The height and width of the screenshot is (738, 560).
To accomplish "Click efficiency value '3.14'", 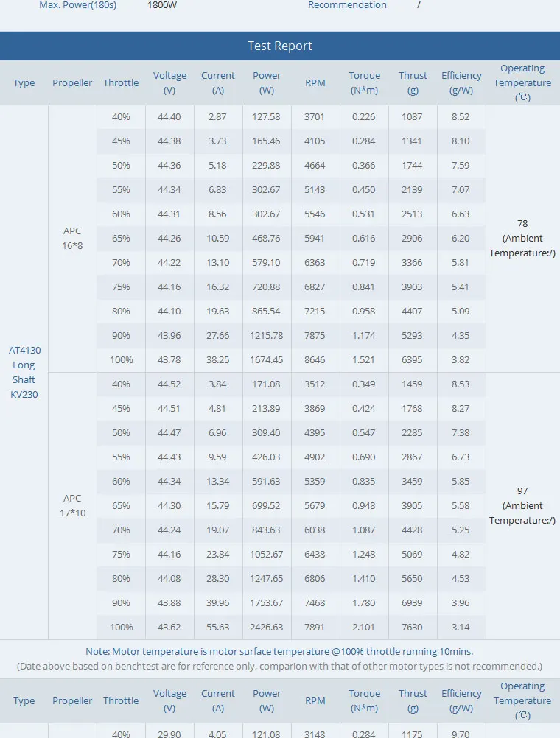I will pyautogui.click(x=461, y=628).
